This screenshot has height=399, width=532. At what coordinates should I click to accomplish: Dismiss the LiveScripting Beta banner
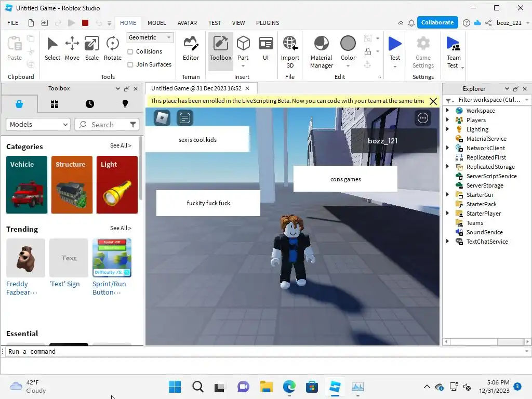click(x=433, y=101)
